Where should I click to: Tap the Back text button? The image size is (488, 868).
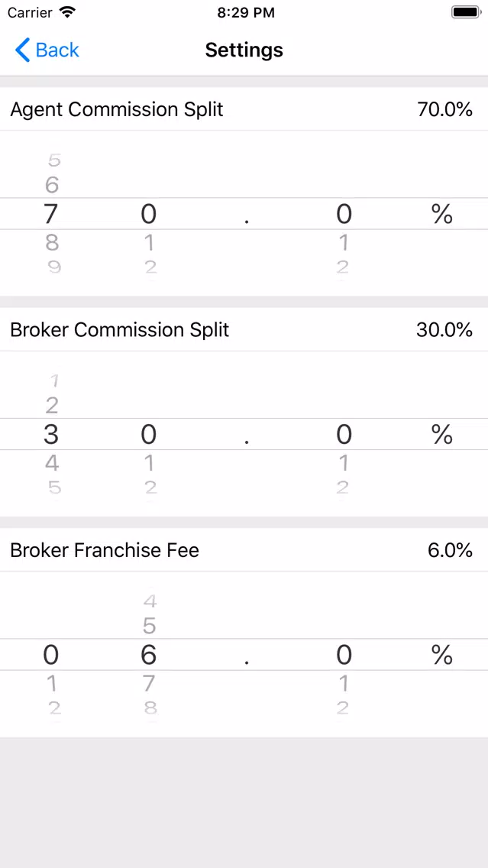[x=57, y=50]
